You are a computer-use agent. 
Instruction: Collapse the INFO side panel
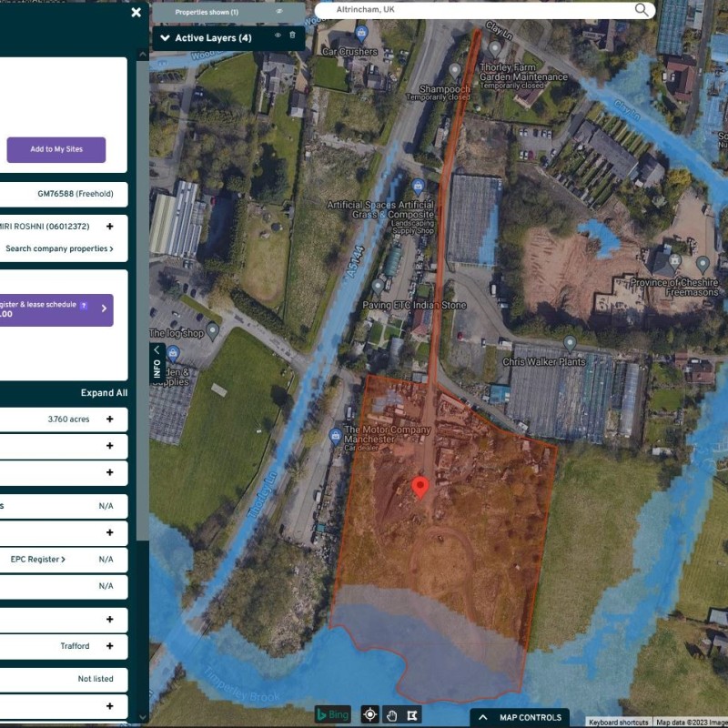point(157,350)
